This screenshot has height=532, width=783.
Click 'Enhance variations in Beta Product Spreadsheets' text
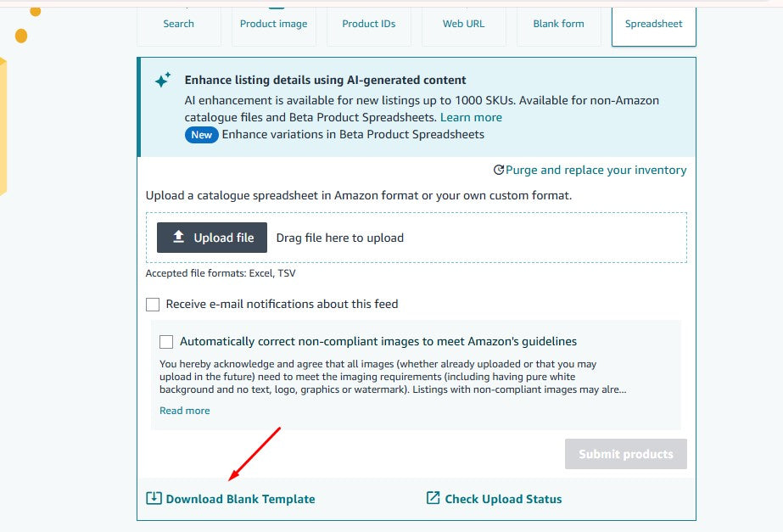pos(353,134)
